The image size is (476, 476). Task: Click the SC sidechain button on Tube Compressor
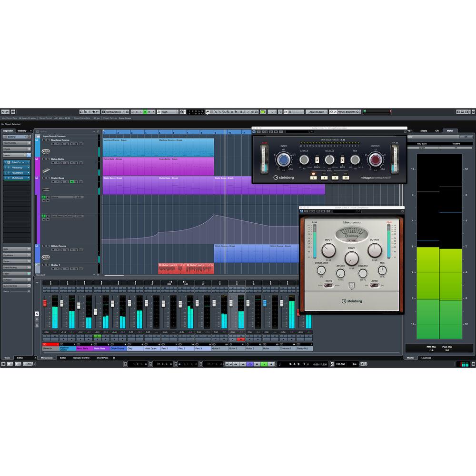[352, 285]
